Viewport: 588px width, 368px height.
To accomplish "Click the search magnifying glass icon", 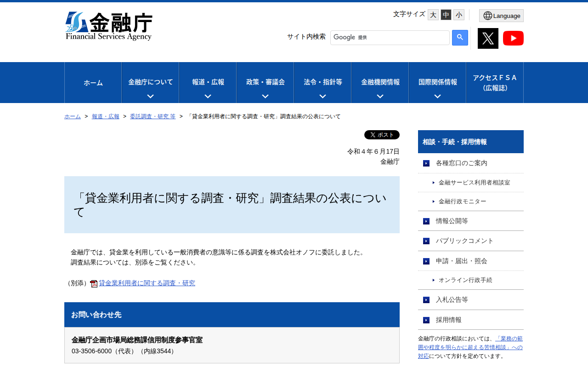I will tap(459, 37).
